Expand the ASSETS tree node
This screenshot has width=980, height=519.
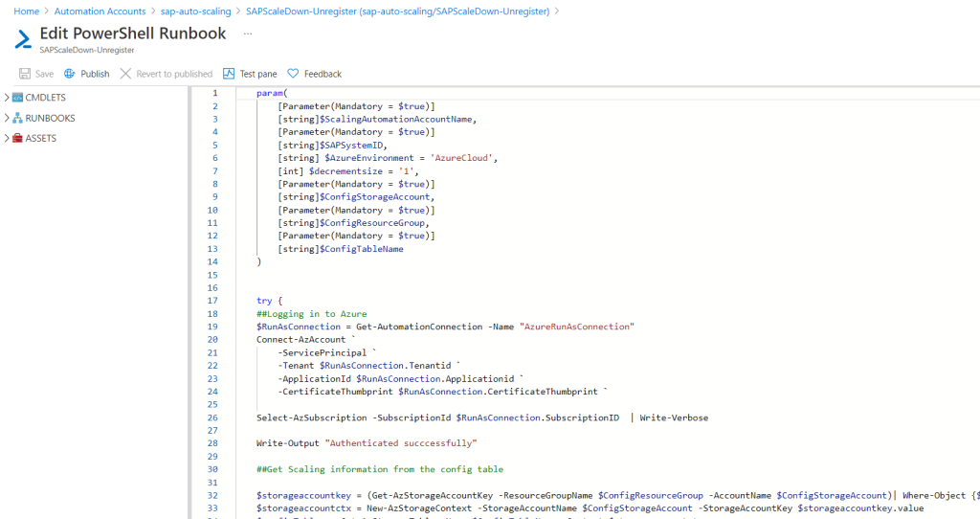click(7, 138)
